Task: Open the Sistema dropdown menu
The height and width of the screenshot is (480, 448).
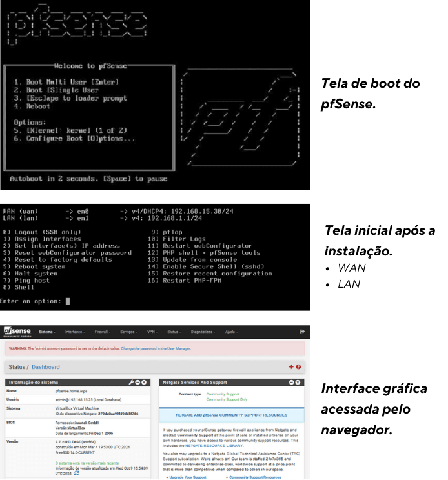Action: coord(47,332)
